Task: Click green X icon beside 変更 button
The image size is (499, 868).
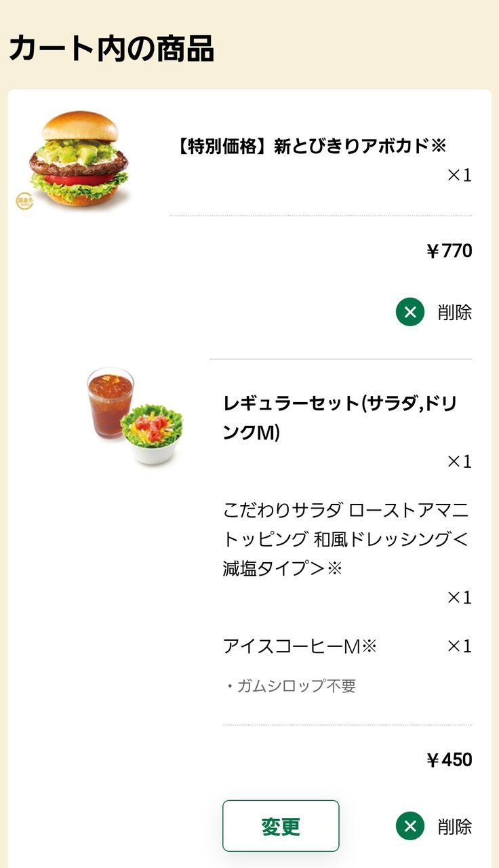Action: point(410,827)
